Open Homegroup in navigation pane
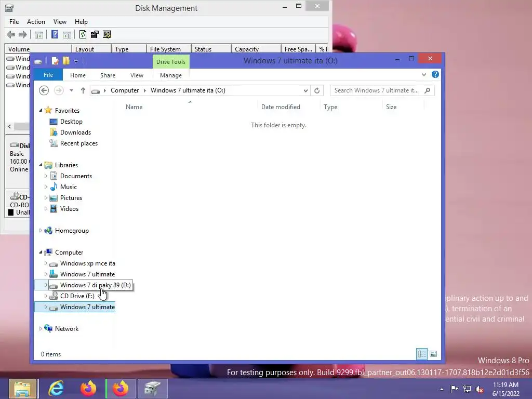Viewport: 532px width, 399px height. pos(72,231)
